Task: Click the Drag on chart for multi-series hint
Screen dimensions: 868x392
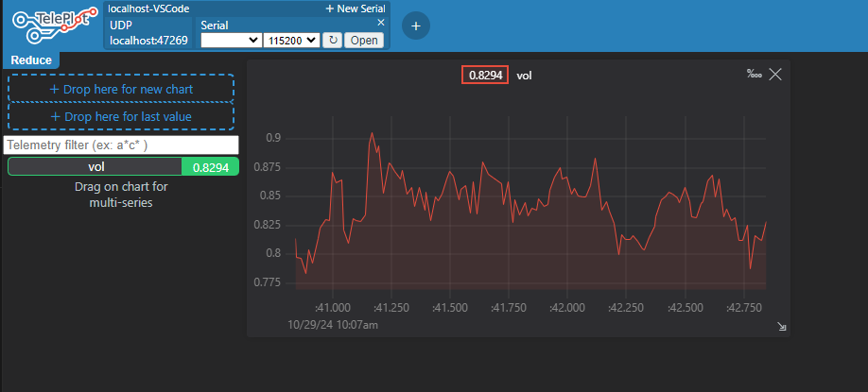Action: (121, 195)
